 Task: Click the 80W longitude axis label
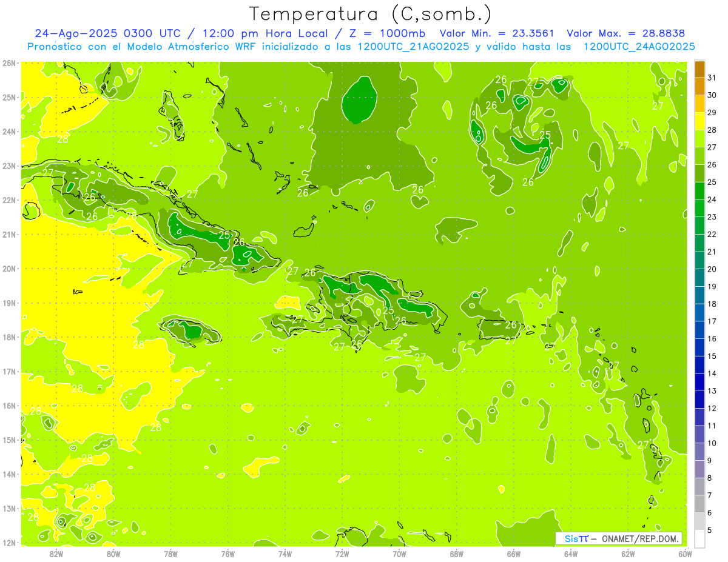[113, 553]
